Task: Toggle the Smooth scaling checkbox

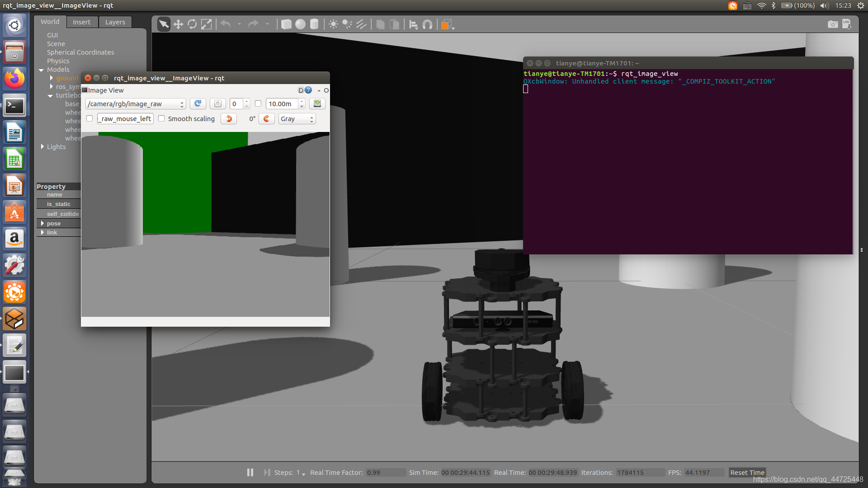Action: tap(161, 119)
